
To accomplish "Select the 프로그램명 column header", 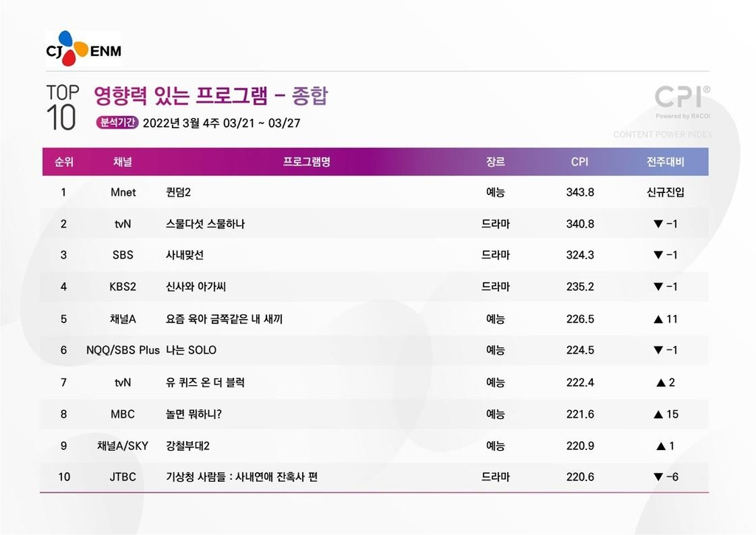I will 306,162.
